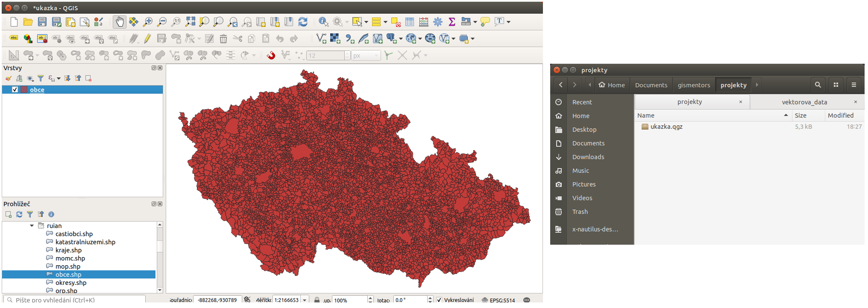Add Raster Layer checkered icon
868x308 pixels.
335,38
